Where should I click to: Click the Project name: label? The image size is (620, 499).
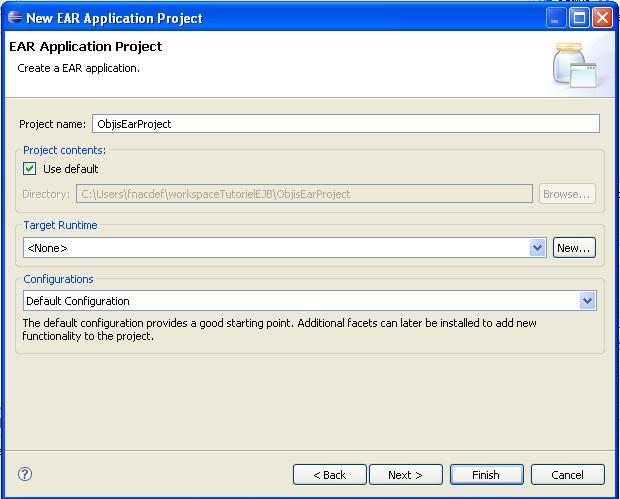click(x=52, y=124)
